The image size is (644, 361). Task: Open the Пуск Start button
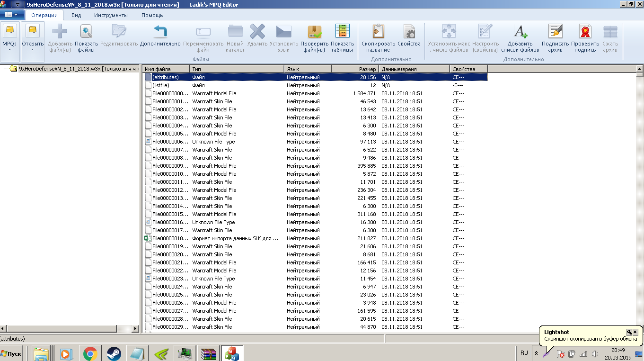(11, 353)
